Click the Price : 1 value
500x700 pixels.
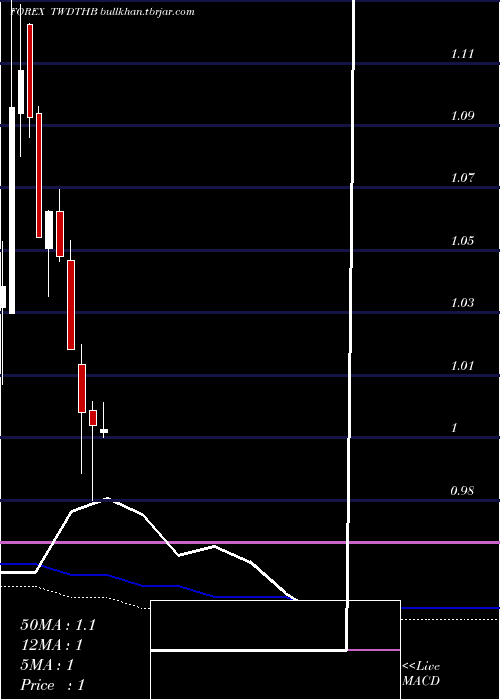(x=52, y=685)
